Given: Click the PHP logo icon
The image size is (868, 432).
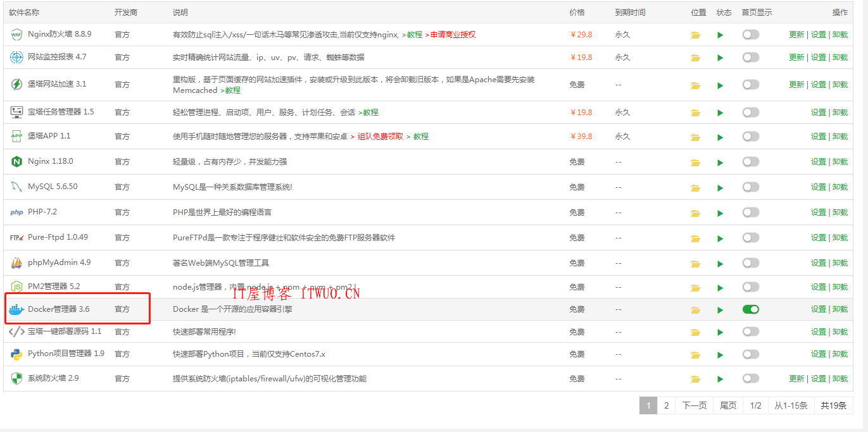Looking at the screenshot, I should tap(16, 213).
